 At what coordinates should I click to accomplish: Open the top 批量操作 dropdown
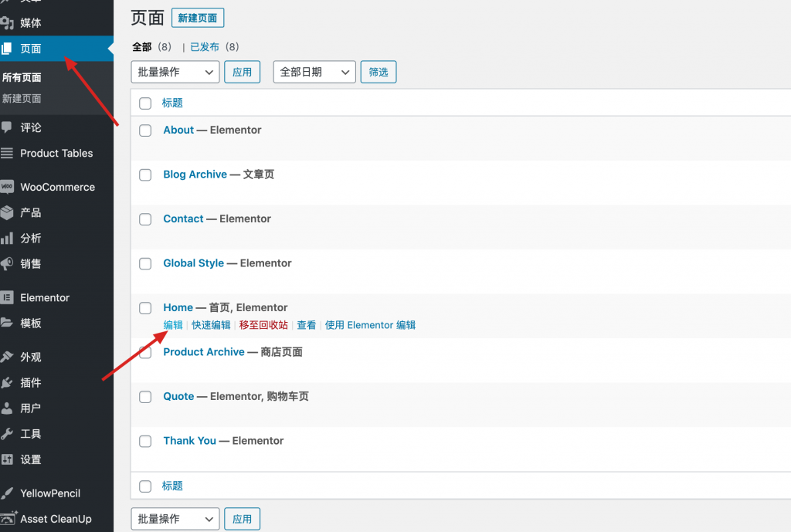[175, 72]
